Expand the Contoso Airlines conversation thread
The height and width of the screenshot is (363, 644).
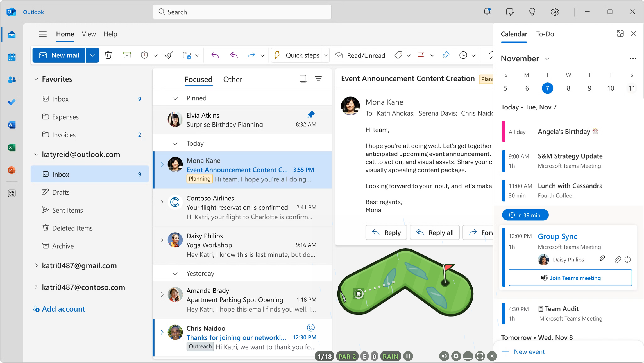[162, 202]
